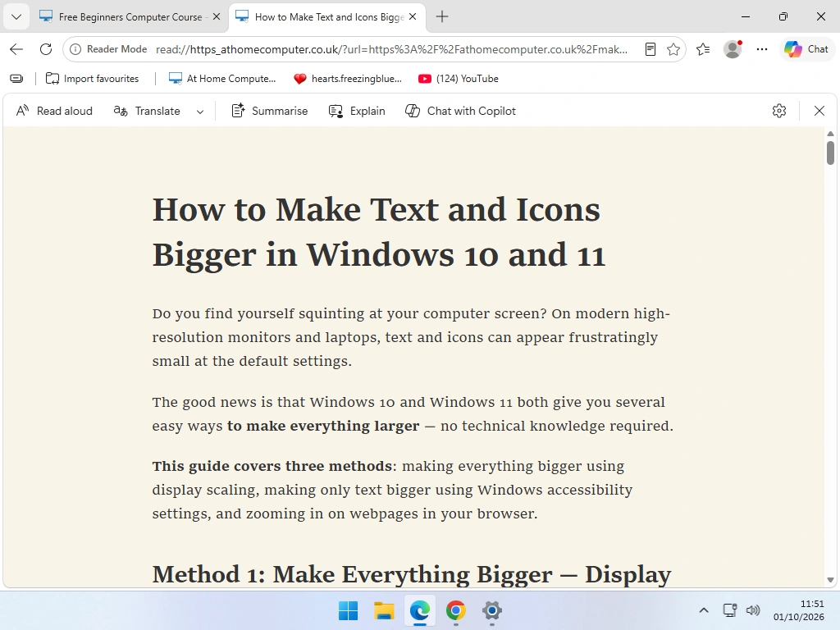Refresh the current page
The width and height of the screenshot is (840, 630).
point(46,49)
